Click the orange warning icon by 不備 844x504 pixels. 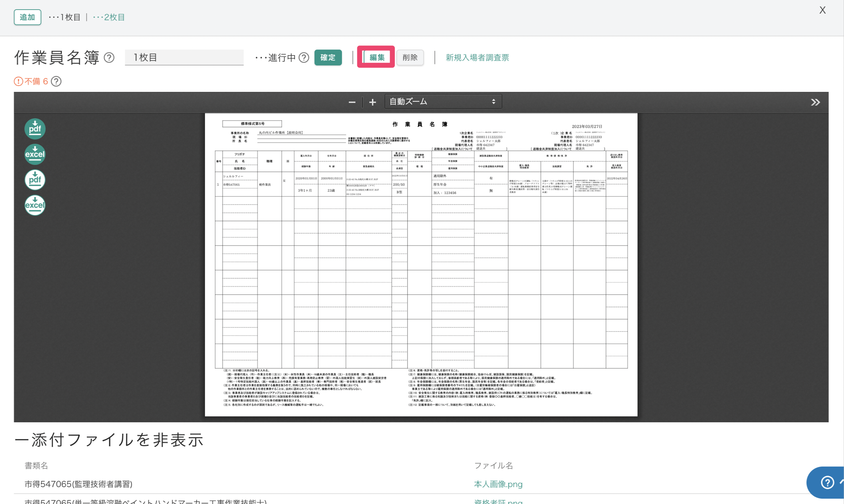(18, 81)
